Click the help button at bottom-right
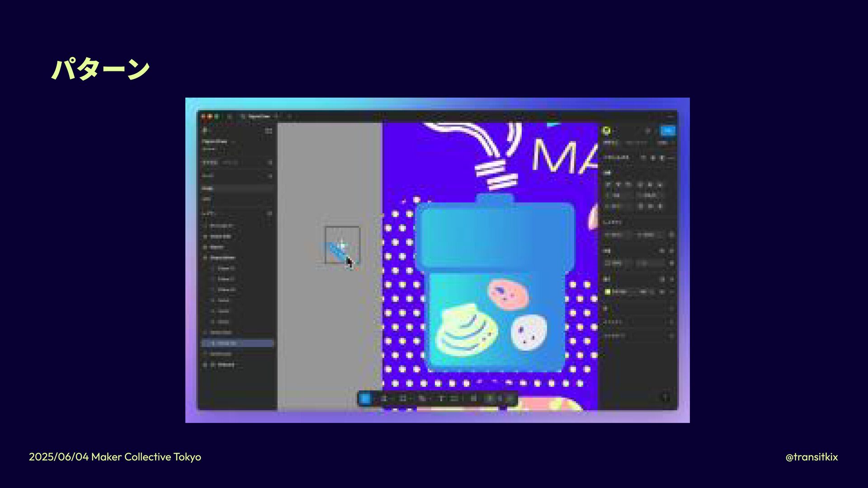868x488 pixels. 665,397
